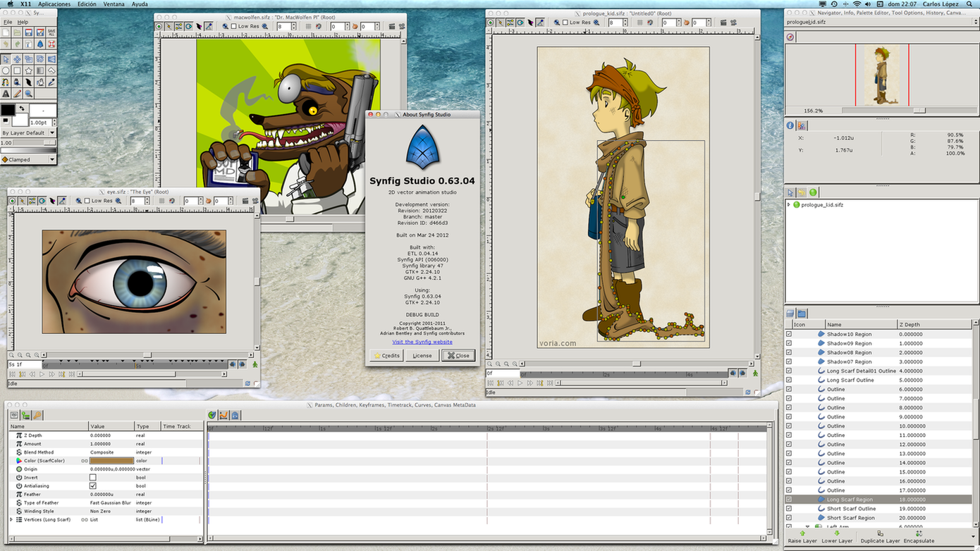The width and height of the screenshot is (980, 551).
Task: Click the ScarfColor color swatch
Action: point(111,461)
